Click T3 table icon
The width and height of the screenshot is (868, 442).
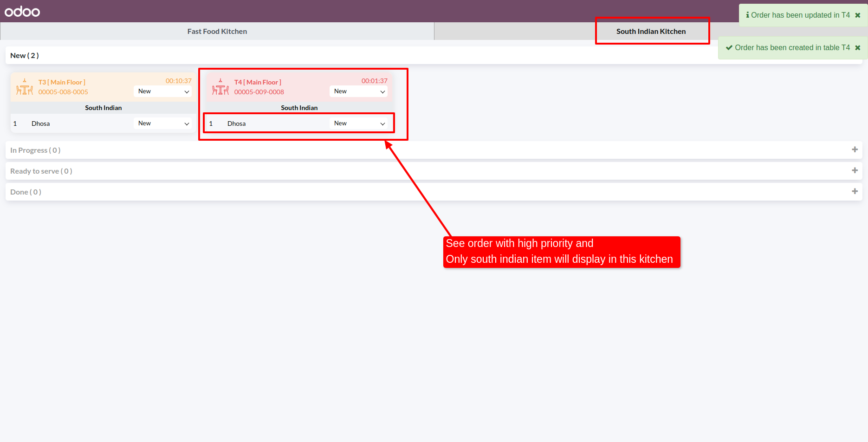[x=25, y=87]
